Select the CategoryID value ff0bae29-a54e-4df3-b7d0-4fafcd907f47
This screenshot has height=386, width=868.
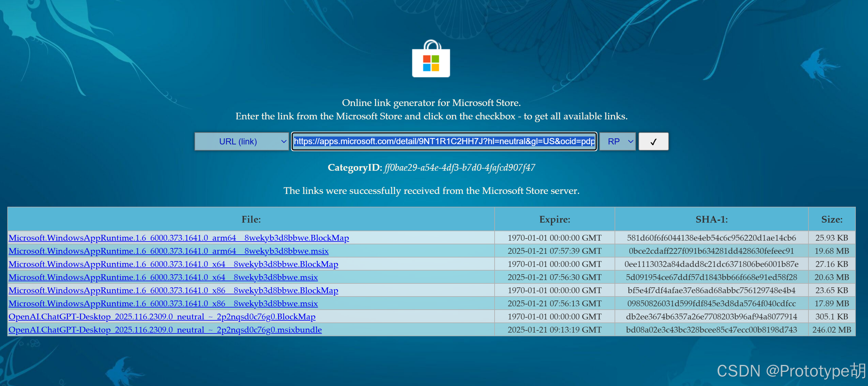(459, 168)
